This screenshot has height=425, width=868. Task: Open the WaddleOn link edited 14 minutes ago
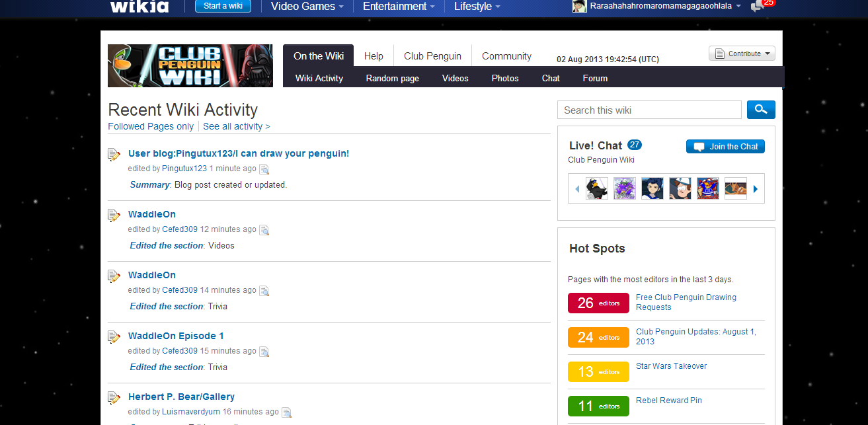(152, 275)
